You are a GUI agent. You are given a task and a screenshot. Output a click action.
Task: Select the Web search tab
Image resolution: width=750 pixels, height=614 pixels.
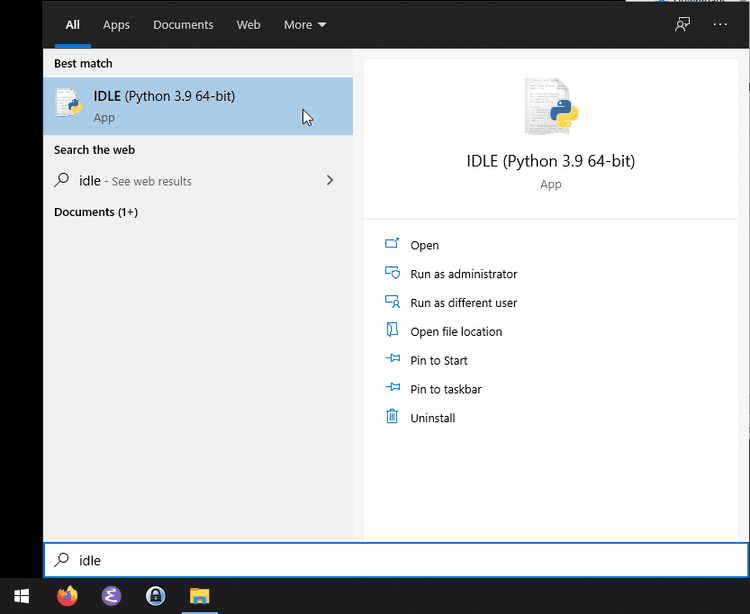248,25
